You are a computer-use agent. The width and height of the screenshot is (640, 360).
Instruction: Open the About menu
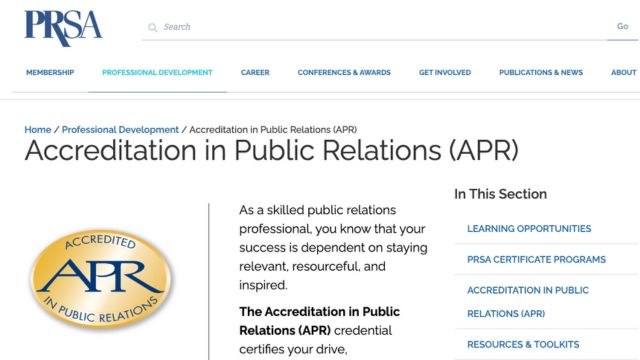point(623,73)
